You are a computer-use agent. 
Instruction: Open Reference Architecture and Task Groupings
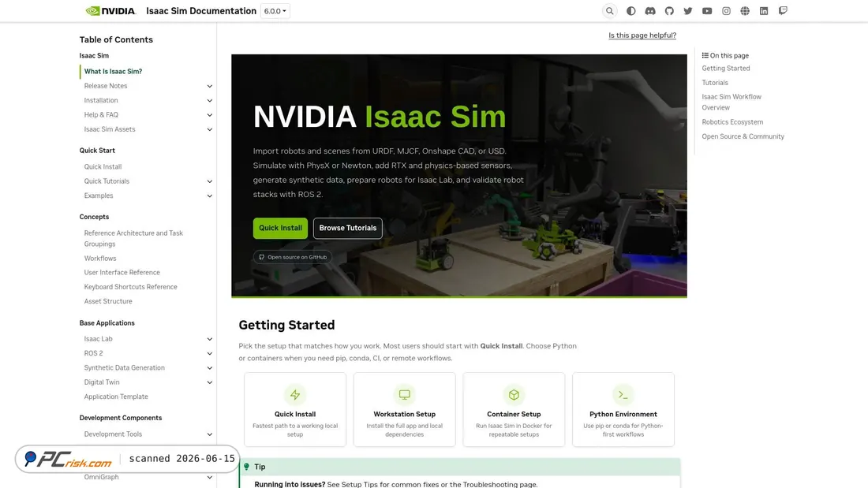click(133, 238)
